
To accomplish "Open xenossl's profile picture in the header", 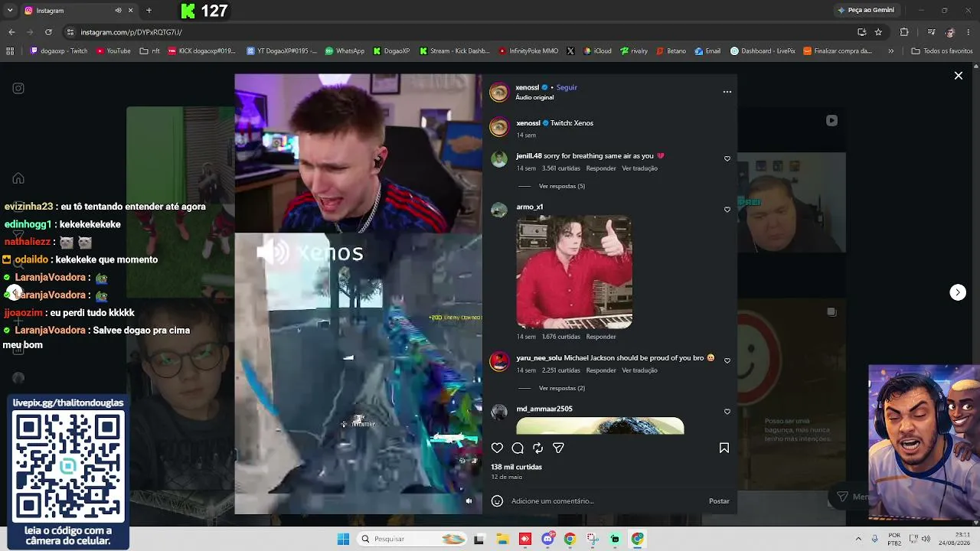I will click(x=499, y=93).
